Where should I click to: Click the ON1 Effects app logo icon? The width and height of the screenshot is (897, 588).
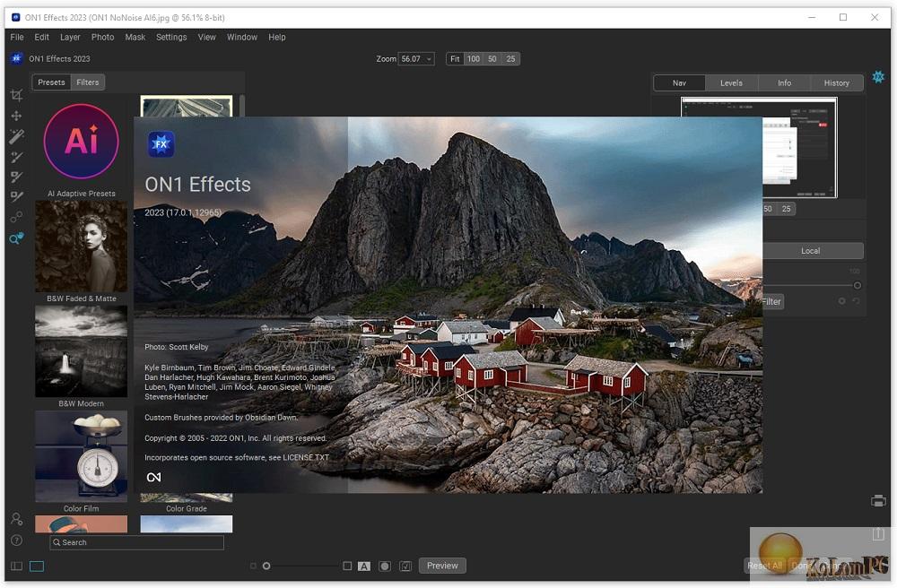click(x=16, y=58)
